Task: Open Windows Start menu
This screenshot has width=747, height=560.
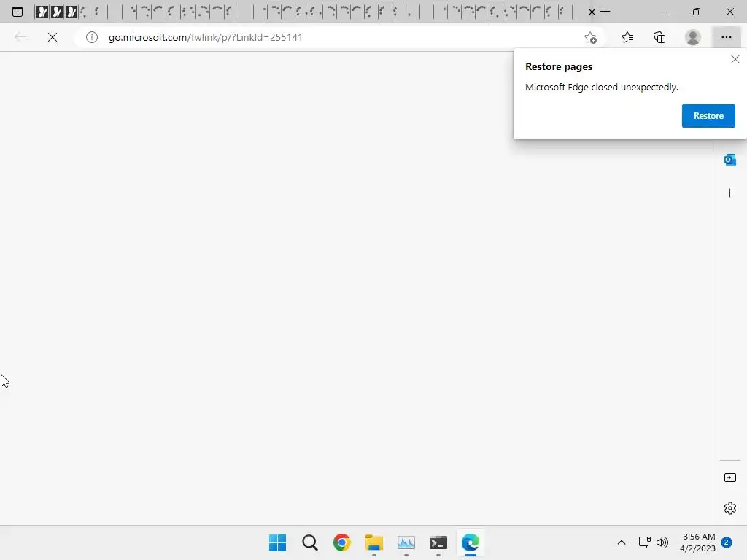Action: (x=278, y=542)
